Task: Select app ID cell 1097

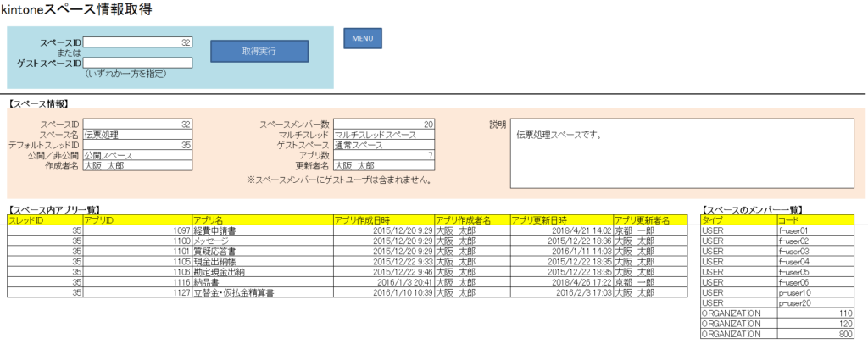Action: [x=137, y=230]
